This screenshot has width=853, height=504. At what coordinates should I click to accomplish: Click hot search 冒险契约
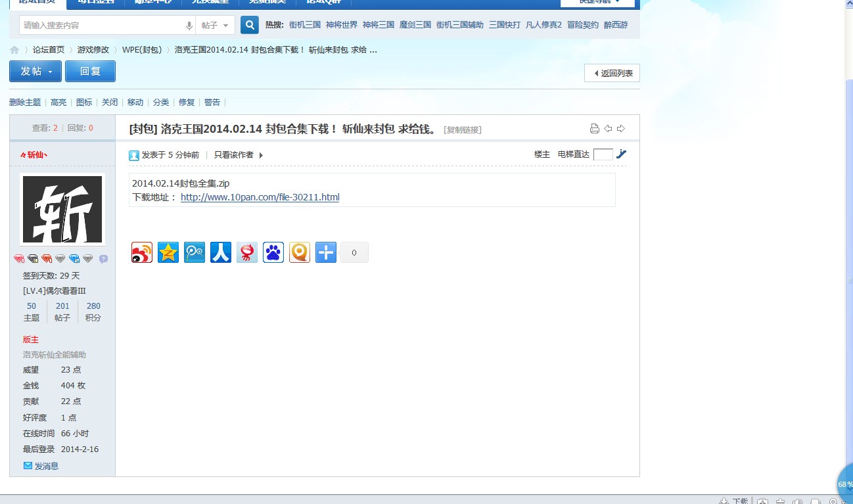pos(583,25)
